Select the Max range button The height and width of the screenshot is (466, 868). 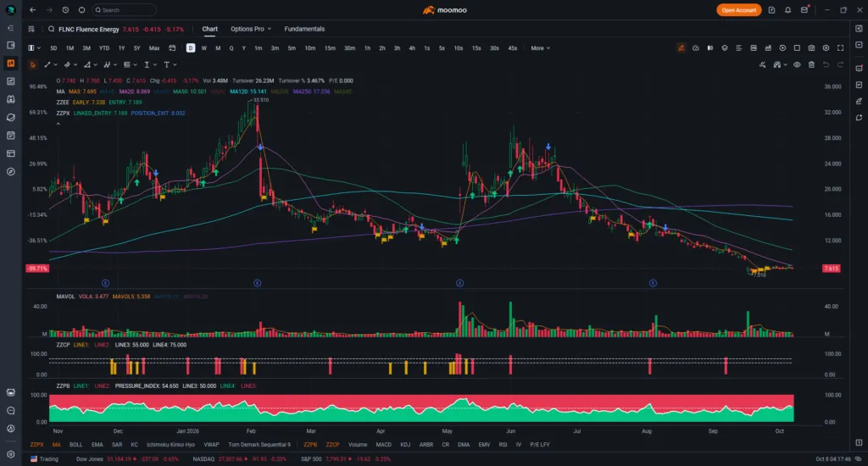pyautogui.click(x=154, y=48)
